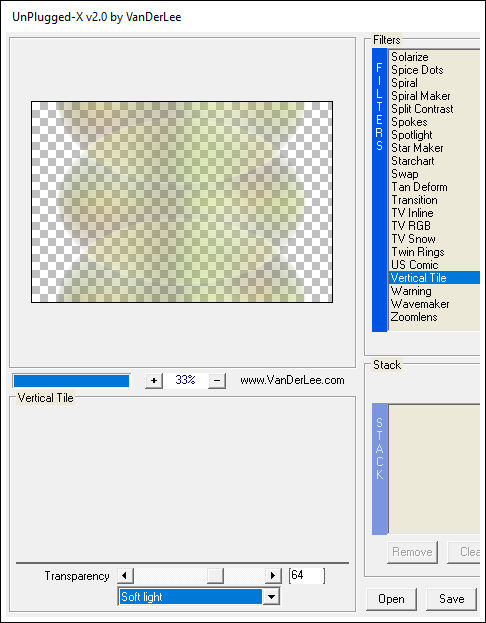Click the filter preview image

click(182, 202)
